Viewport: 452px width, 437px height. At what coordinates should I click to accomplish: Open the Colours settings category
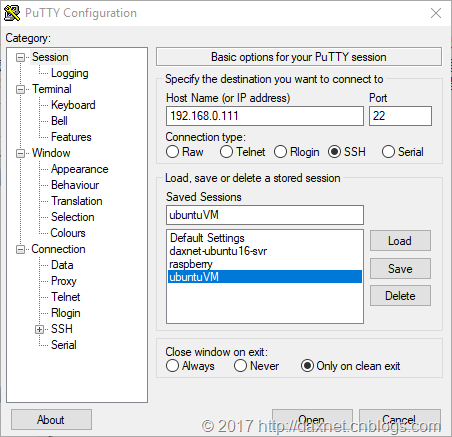68,233
